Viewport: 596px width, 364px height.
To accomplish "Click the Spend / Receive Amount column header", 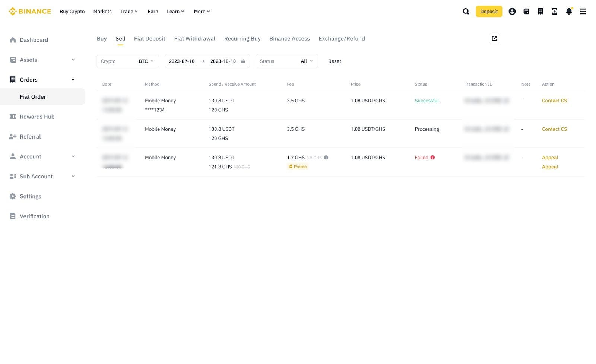I will point(232,84).
